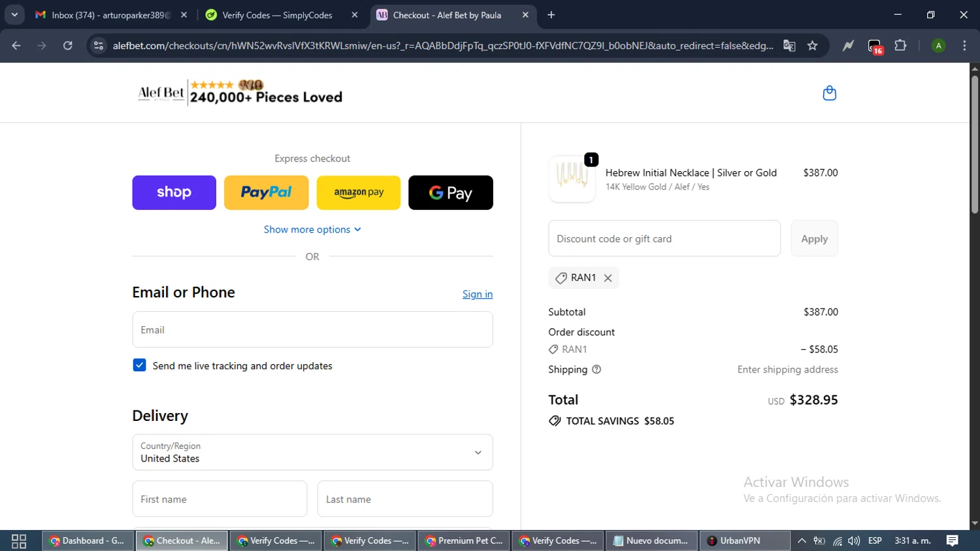Click the shipping info question mark icon
The image size is (980, 551).
pos(596,369)
